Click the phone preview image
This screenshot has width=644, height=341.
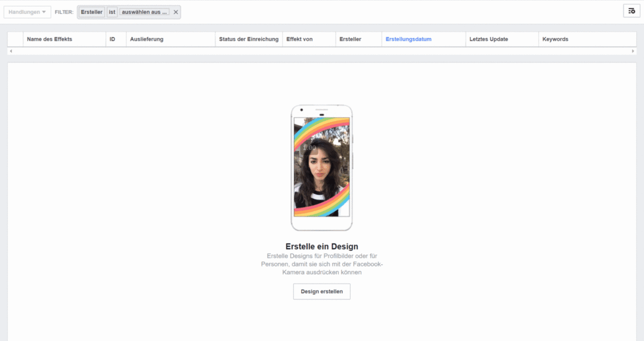(321, 168)
